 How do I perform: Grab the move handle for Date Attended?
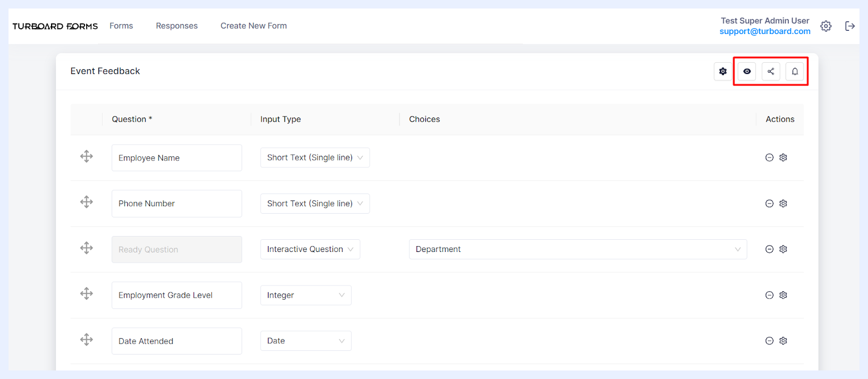point(87,339)
